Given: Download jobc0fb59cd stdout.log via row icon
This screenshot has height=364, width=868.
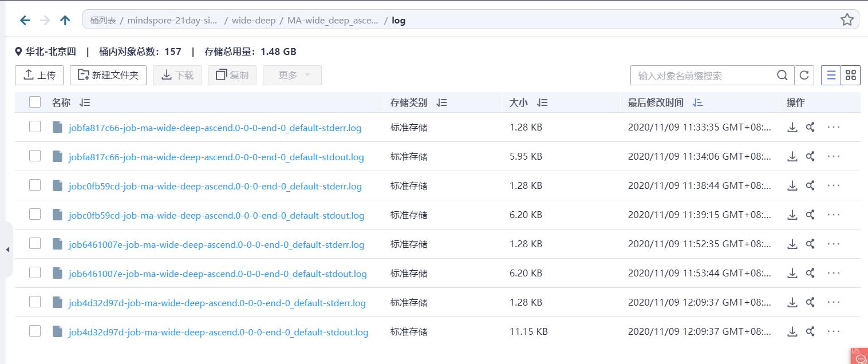Looking at the screenshot, I should [792, 215].
